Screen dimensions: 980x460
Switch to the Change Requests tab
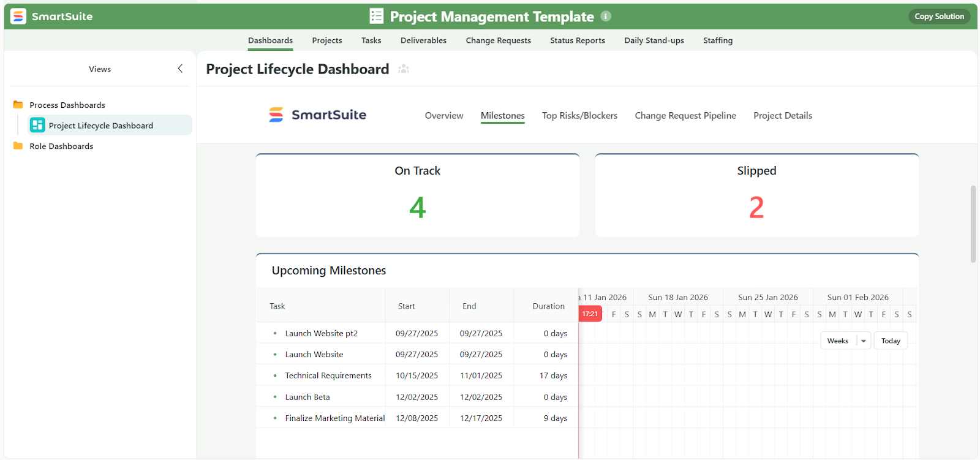click(x=498, y=40)
